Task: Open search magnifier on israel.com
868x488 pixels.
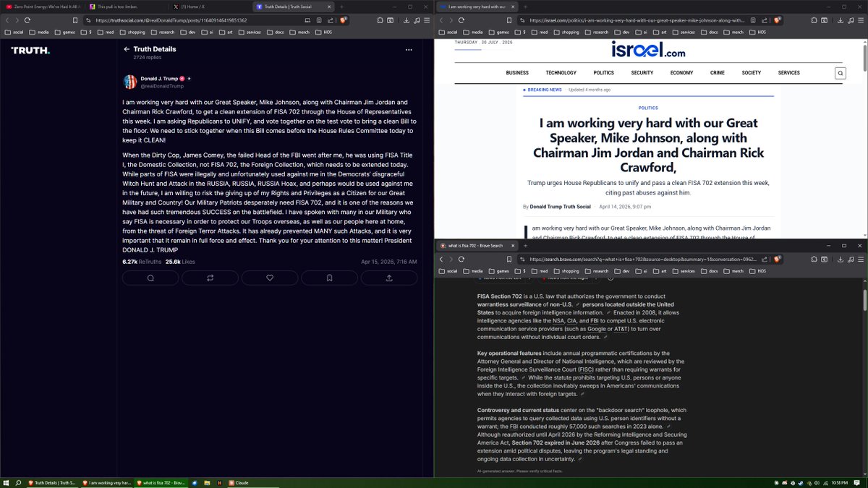Action: coord(840,73)
